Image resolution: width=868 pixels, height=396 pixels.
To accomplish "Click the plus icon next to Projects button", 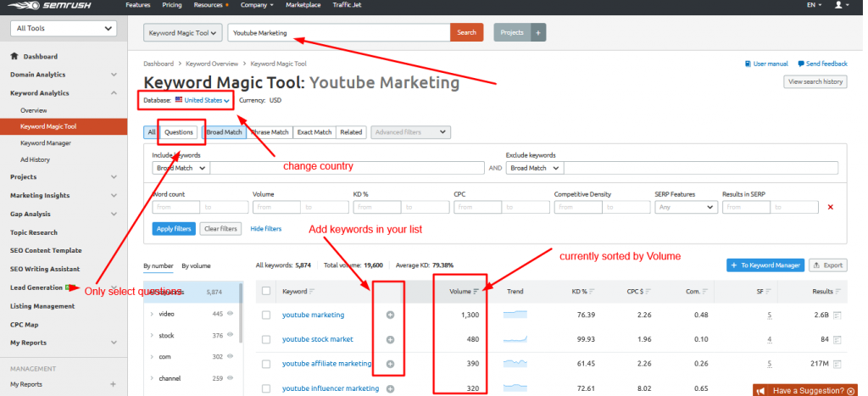I will 538,33.
